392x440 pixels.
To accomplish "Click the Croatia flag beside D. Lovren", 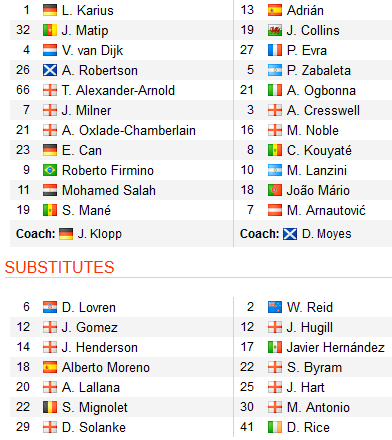I will pos(50,307).
